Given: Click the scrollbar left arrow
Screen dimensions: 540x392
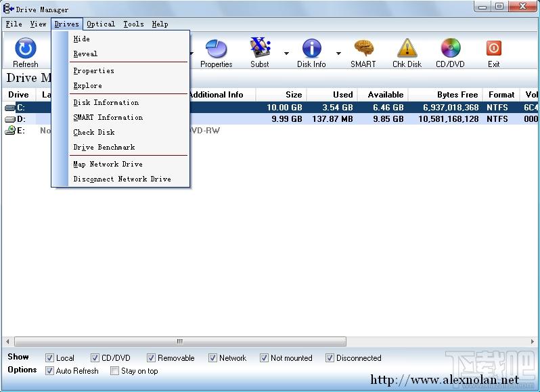Looking at the screenshot, I should point(7,341).
